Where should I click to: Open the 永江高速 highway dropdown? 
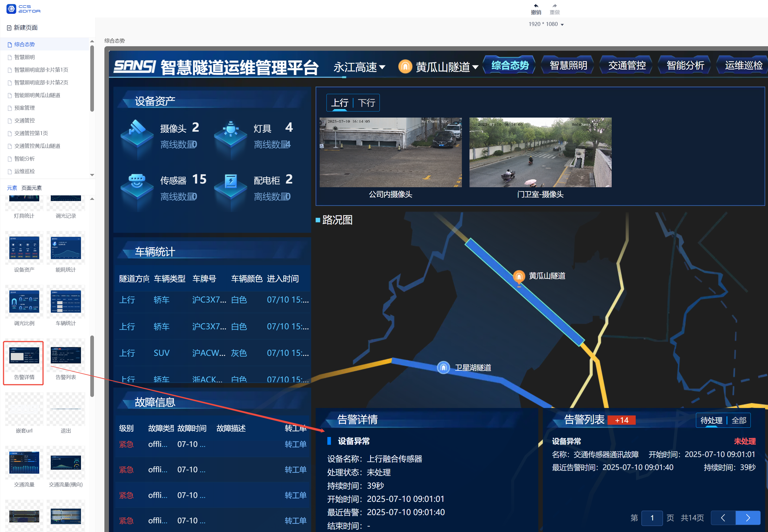click(x=360, y=67)
